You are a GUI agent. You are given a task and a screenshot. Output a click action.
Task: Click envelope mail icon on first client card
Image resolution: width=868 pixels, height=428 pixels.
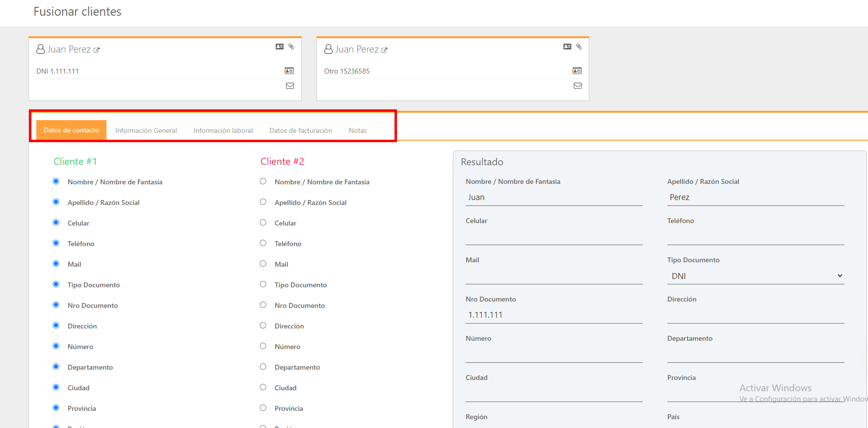coord(290,86)
